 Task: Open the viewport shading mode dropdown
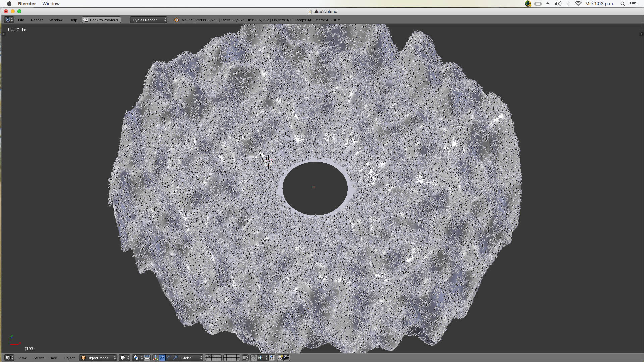[x=125, y=358]
